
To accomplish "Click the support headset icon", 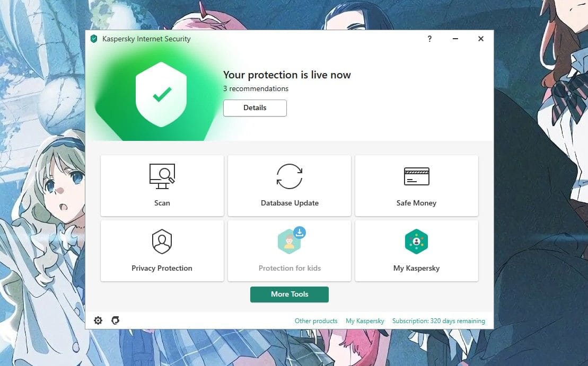I will (116, 320).
